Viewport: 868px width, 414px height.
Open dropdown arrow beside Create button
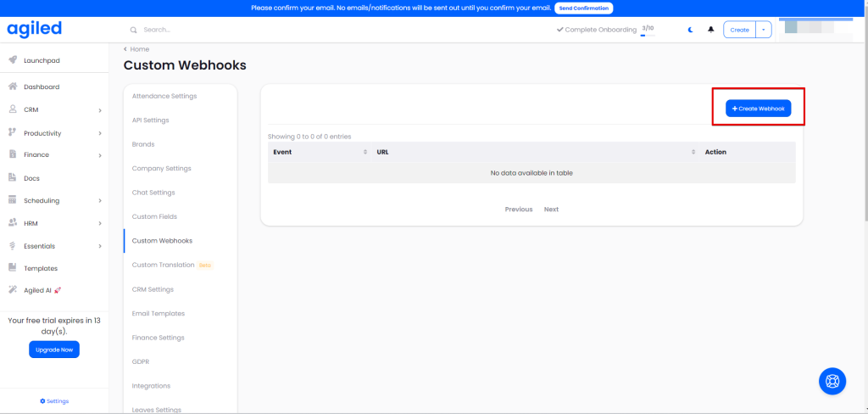(x=763, y=30)
